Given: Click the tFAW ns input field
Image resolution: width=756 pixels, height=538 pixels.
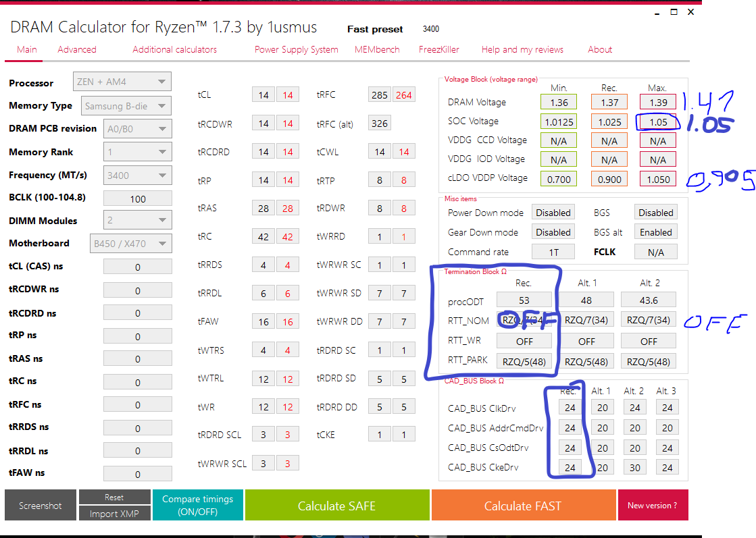Looking at the screenshot, I should (x=137, y=474).
